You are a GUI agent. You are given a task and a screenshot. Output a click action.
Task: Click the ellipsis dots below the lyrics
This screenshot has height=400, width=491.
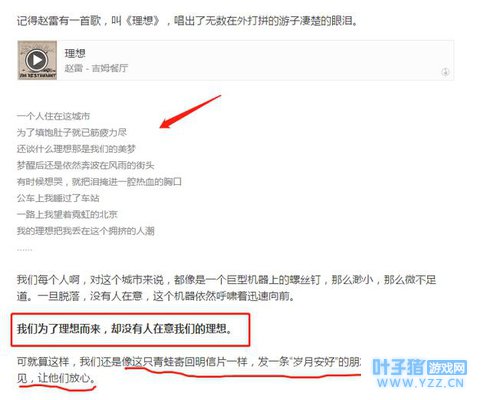(x=24, y=249)
